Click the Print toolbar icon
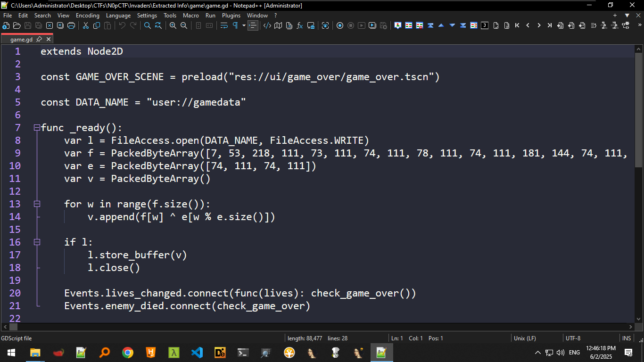644x362 pixels. (71, 25)
